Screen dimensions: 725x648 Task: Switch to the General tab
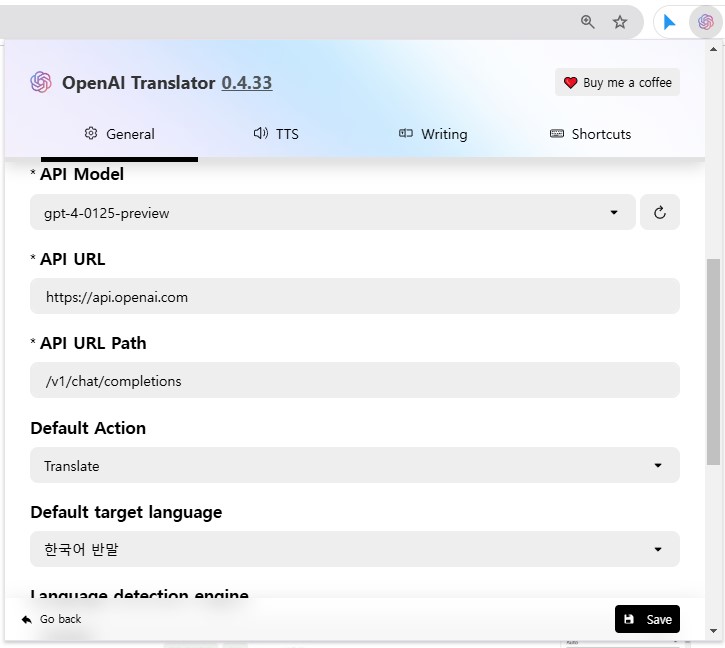click(119, 134)
